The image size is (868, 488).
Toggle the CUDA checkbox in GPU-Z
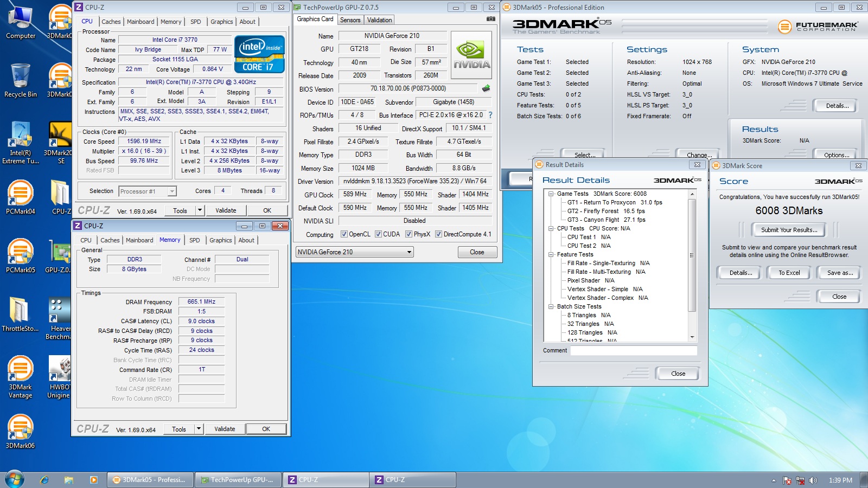click(x=378, y=234)
